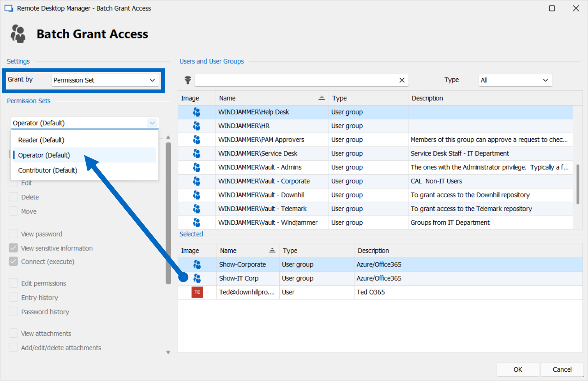Select Reader (Default) from the list
Screen dimensions: 588x381
(41, 140)
